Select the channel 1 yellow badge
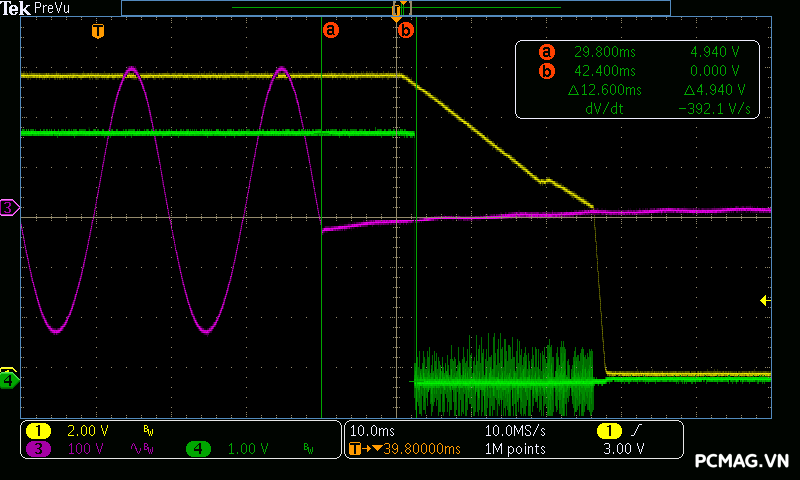The image size is (800, 480). (38, 430)
